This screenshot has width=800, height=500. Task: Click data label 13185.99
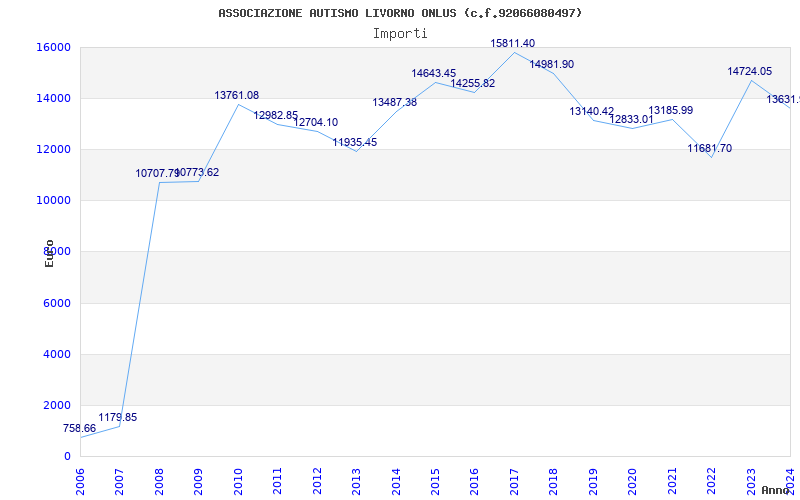tap(671, 110)
